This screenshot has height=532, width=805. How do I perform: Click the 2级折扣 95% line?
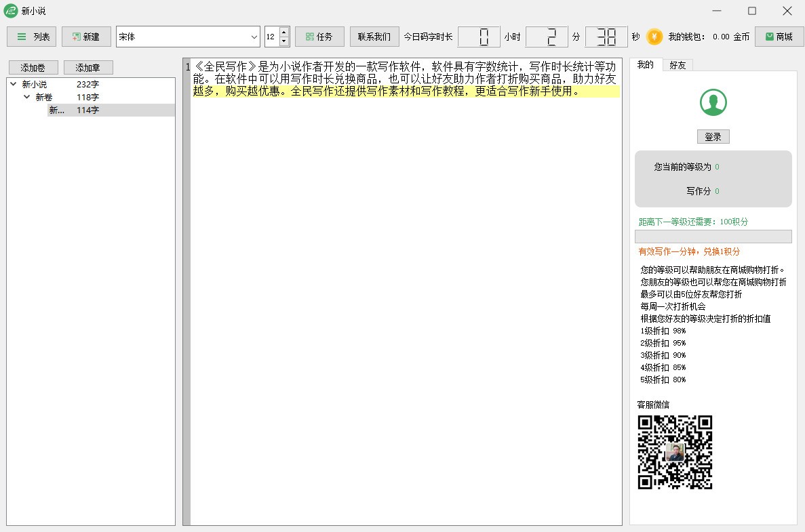point(663,343)
